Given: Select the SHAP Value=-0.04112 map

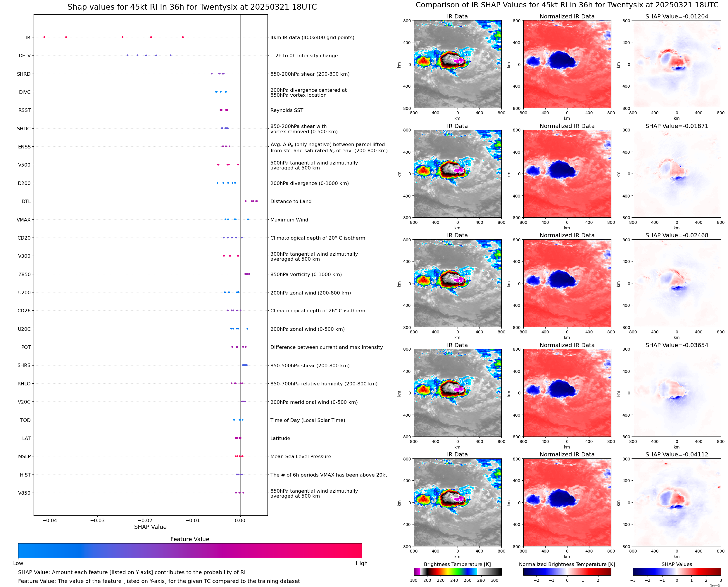Looking at the screenshot, I should 677,503.
